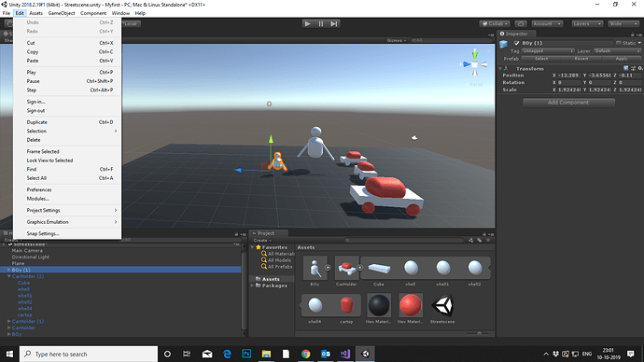Viewport: 644px width, 362px height.
Task: Adjust the Project thumbnail size slider
Action: (x=479, y=333)
